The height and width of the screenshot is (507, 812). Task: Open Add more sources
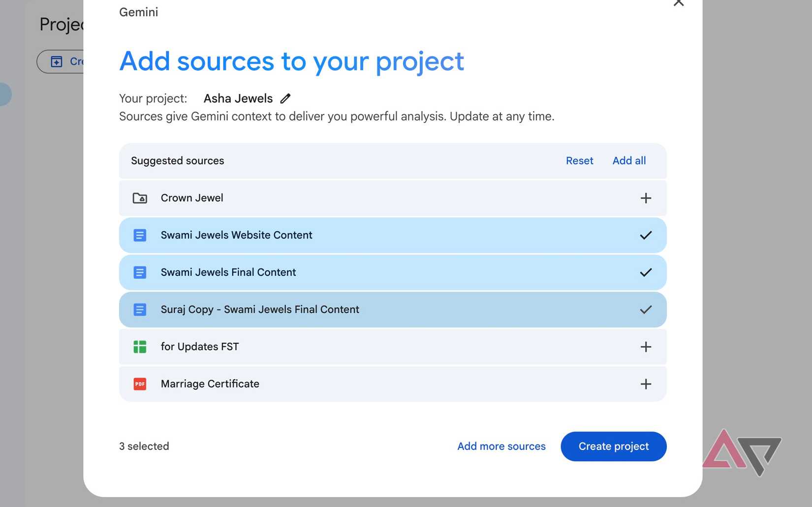pyautogui.click(x=501, y=446)
